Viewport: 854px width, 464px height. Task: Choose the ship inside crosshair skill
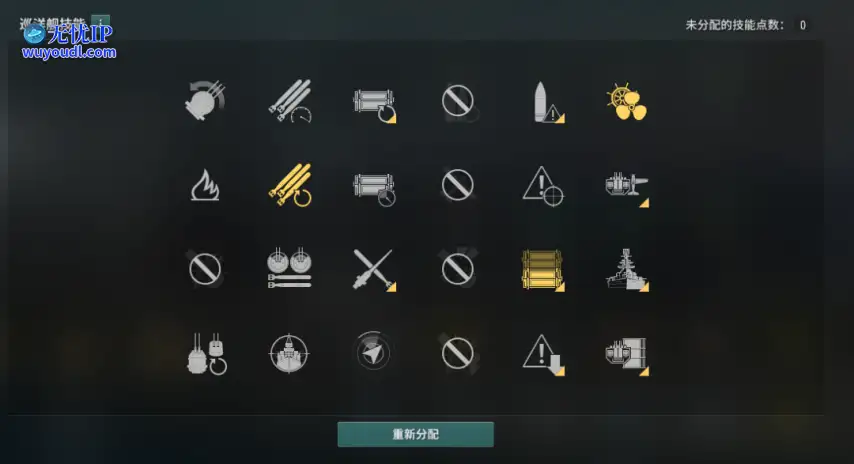(x=289, y=353)
